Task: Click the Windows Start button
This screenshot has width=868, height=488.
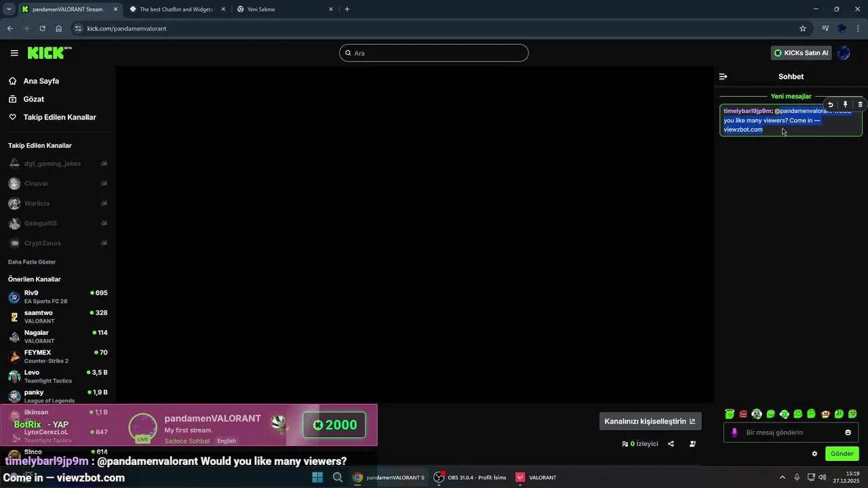Action: (x=317, y=477)
